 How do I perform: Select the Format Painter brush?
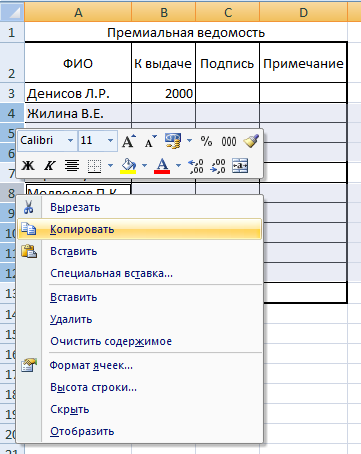251,141
